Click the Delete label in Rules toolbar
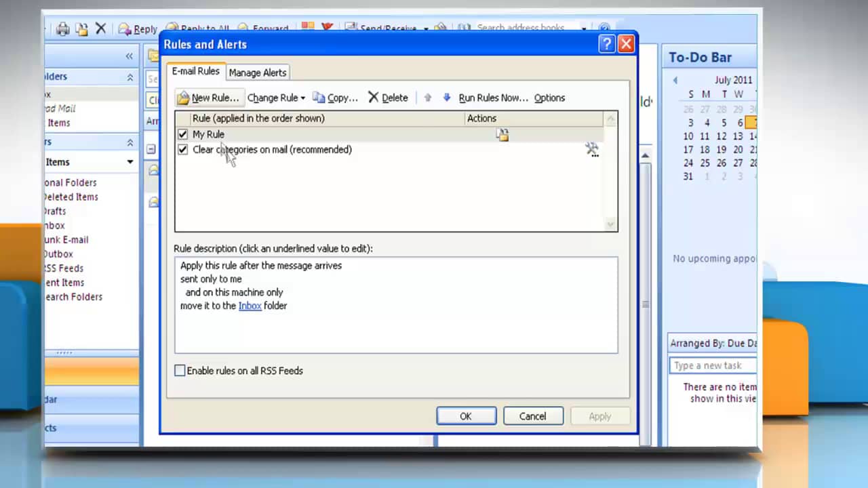This screenshot has width=868, height=488. pyautogui.click(x=395, y=98)
